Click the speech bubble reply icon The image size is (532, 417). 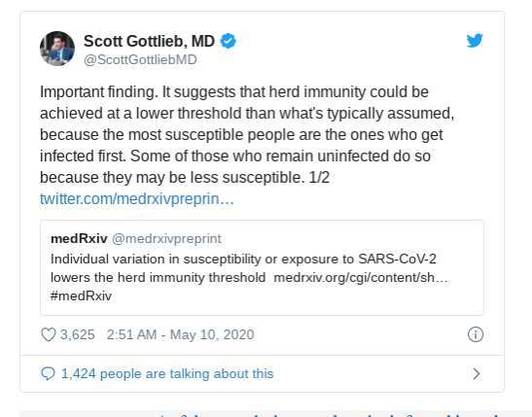click(x=48, y=373)
